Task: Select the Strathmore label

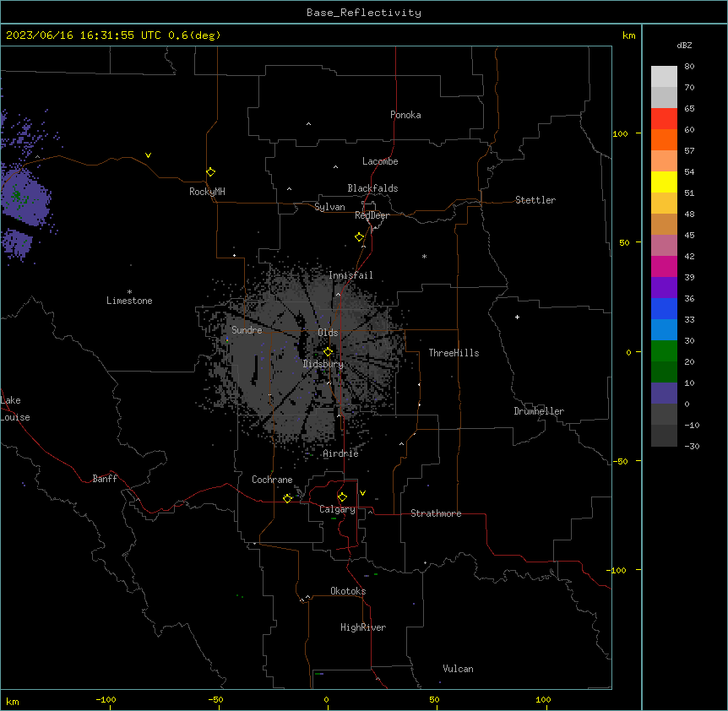Action: click(436, 513)
